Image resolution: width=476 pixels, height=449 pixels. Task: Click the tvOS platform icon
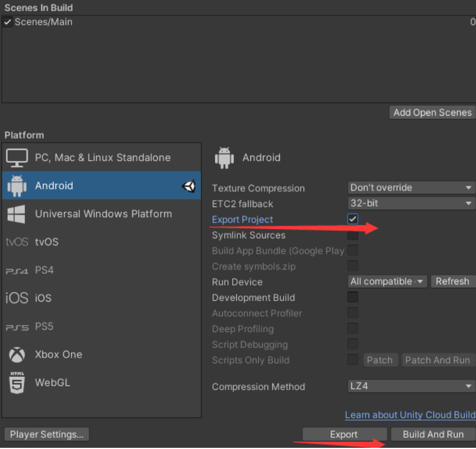17,242
